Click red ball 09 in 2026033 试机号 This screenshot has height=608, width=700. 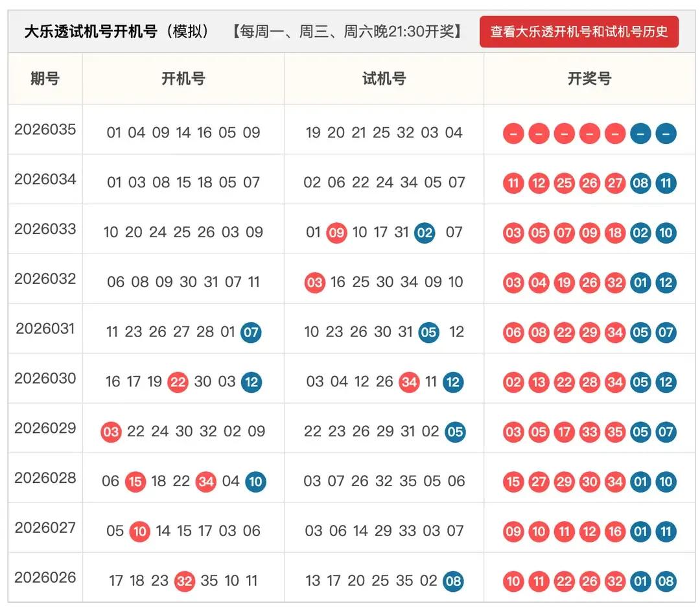coord(336,233)
